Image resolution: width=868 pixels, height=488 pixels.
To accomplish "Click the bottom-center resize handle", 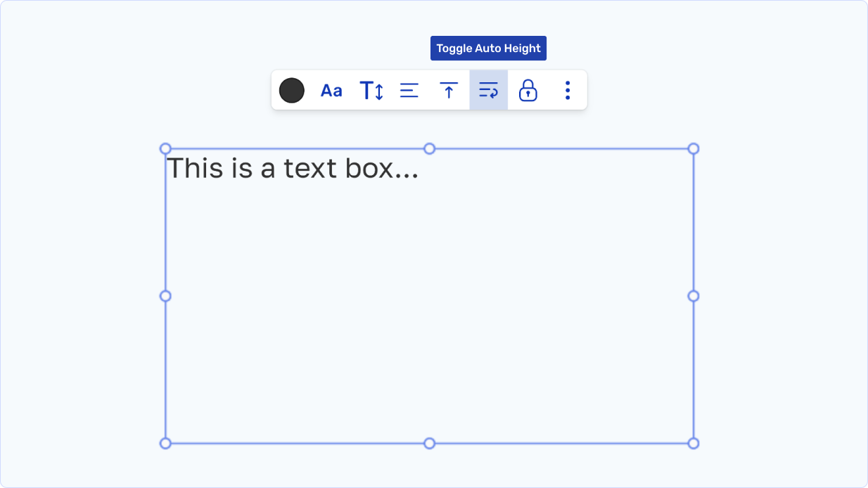I will pyautogui.click(x=429, y=443).
